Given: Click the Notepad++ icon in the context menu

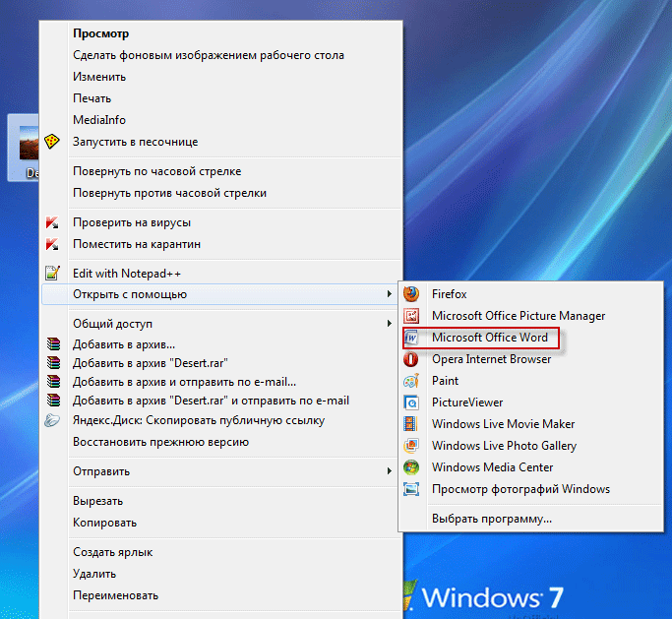Looking at the screenshot, I should click(52, 273).
